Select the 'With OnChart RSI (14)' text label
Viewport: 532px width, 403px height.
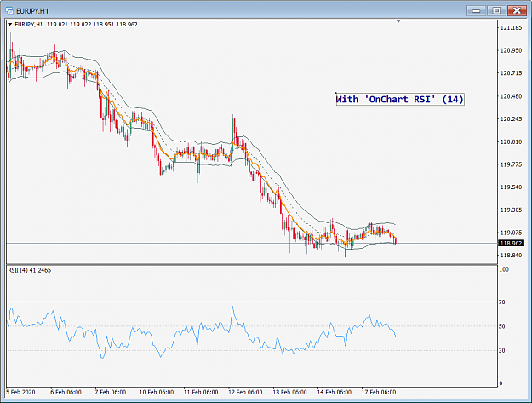[400, 99]
